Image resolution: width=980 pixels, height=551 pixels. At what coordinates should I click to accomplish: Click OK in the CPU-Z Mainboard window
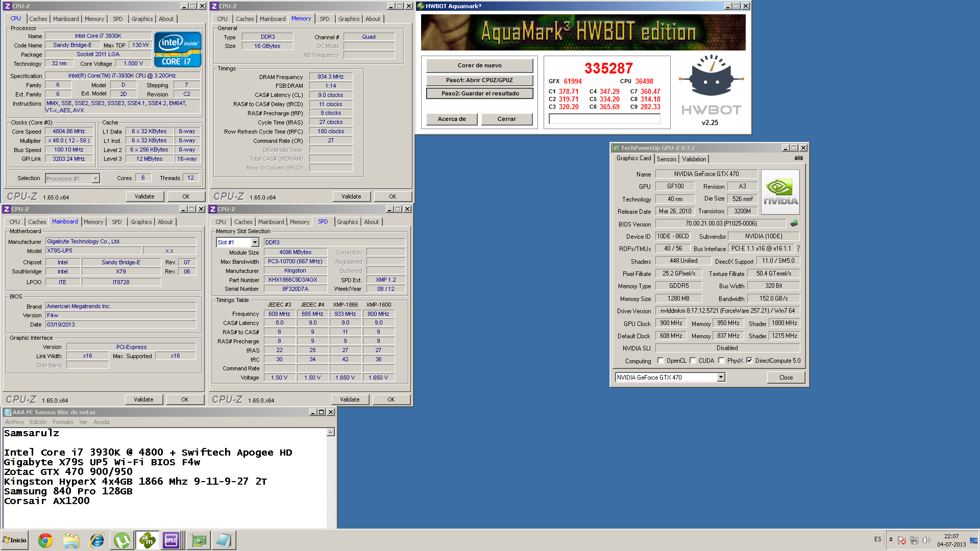(185, 399)
